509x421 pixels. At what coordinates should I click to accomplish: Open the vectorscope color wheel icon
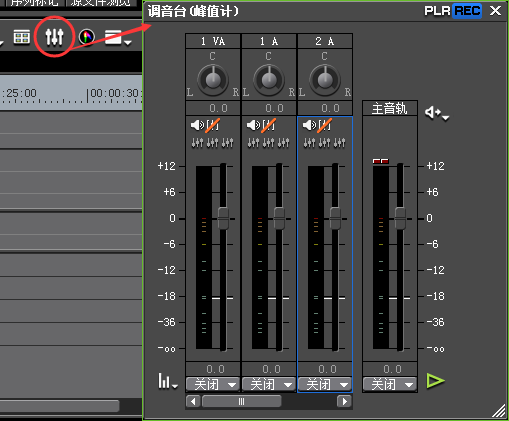coord(87,37)
